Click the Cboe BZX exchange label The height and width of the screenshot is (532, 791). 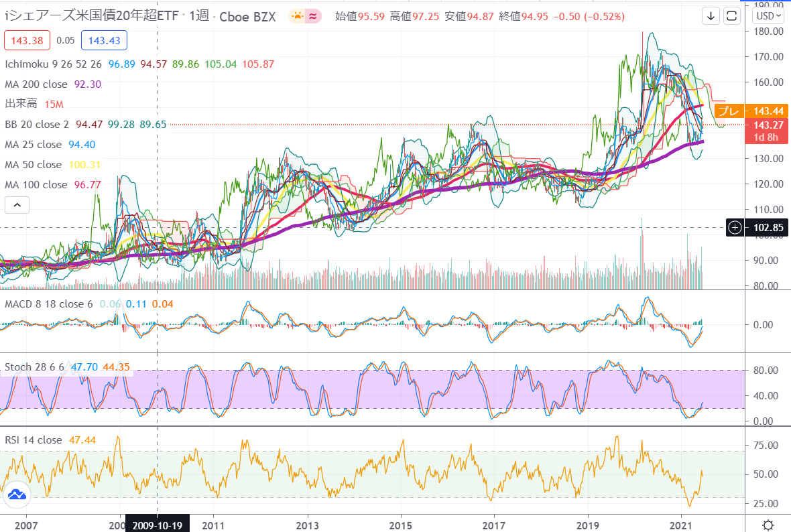point(248,17)
